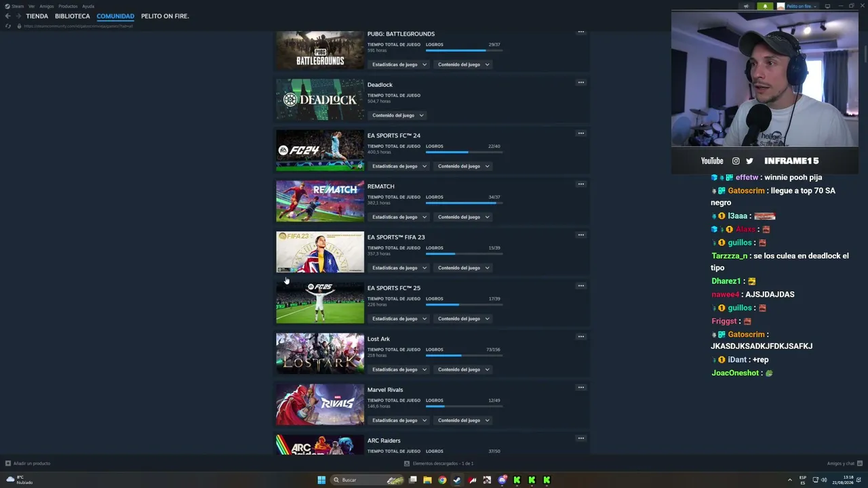Expand PUBG Estadísticas de juego dropdown

tap(399, 64)
